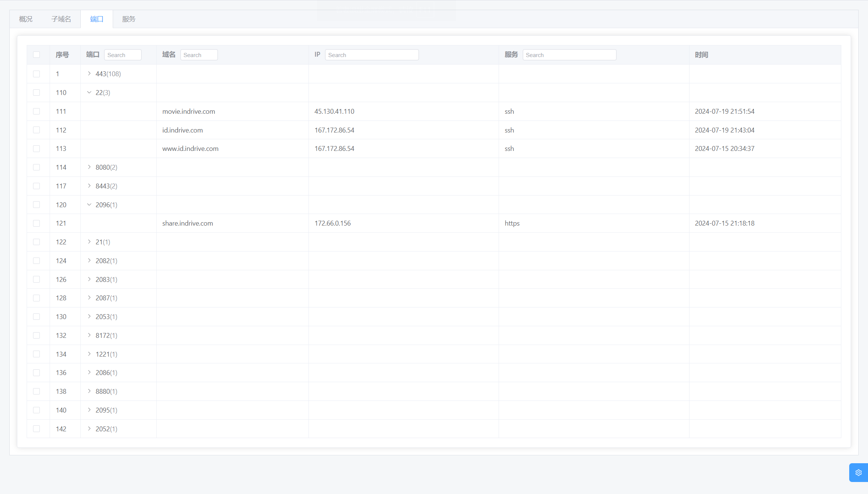
Task: Toggle the select-all header checkbox
Action: pos(36,55)
